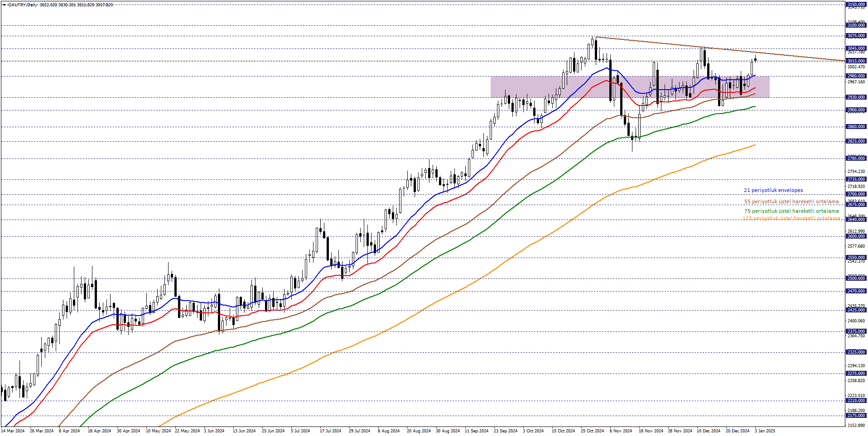Click the 18 Nov 2024 date label
Screen dimensions: 868x436
[x=651, y=431]
